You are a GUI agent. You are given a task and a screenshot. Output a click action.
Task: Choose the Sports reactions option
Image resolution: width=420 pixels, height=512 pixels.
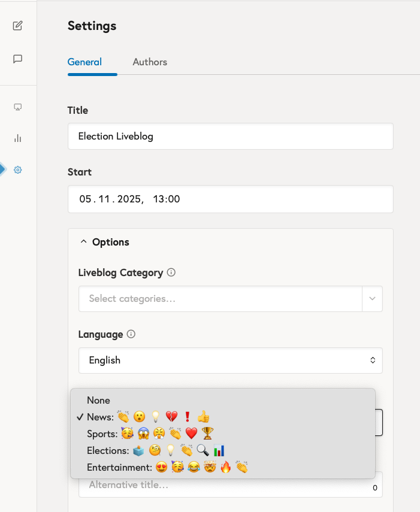[223, 434]
